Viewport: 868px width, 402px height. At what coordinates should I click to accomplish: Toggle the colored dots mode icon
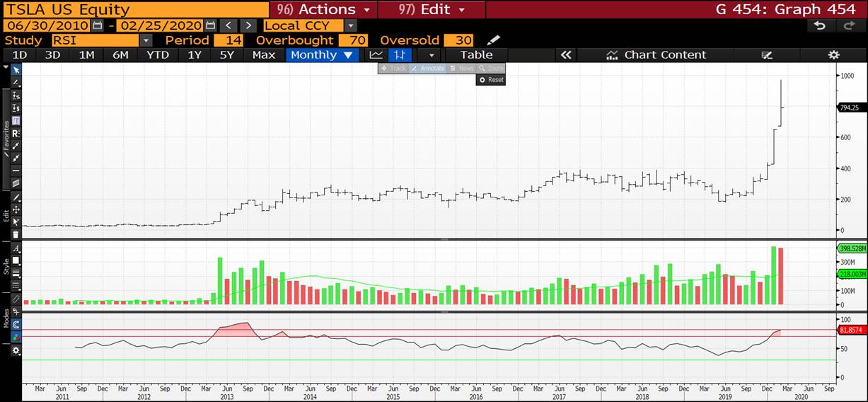(16, 338)
